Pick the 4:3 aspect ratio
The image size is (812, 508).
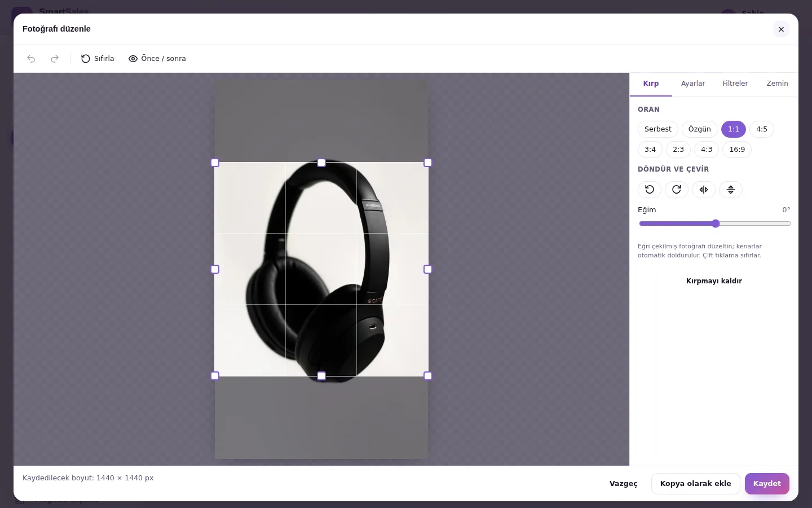tap(707, 150)
